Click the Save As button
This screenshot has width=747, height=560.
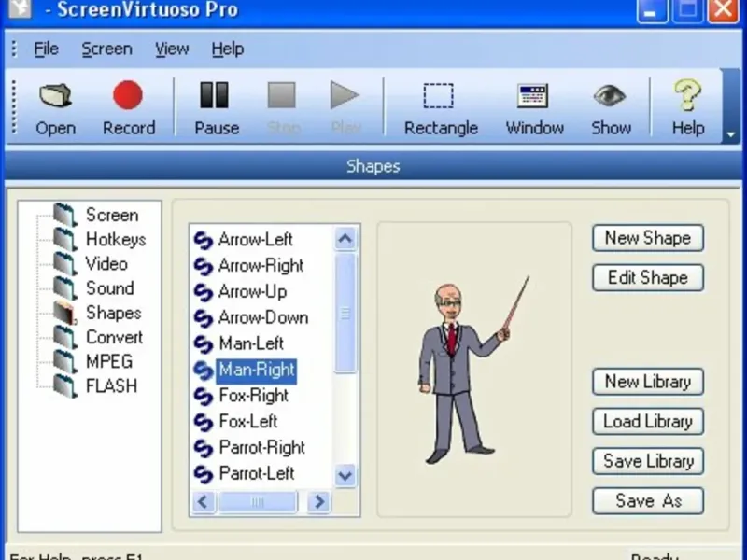coord(648,501)
